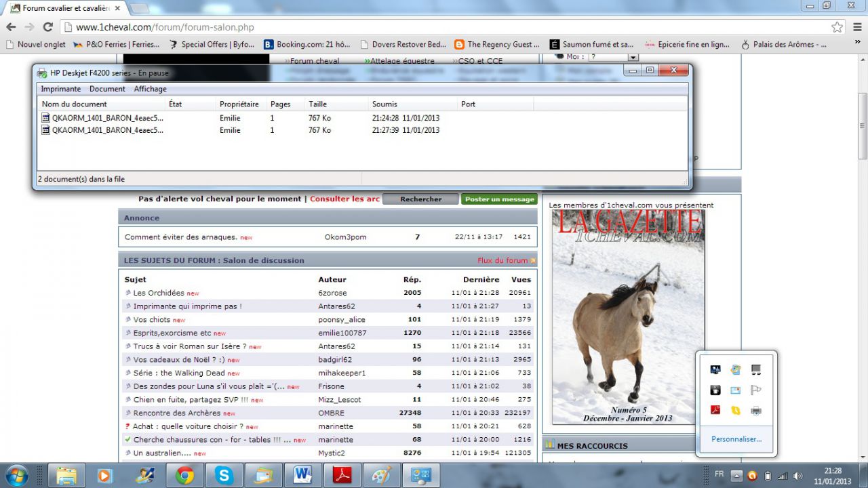Open Paint from the taskbar
This screenshot has width=868, height=488.
[381, 476]
